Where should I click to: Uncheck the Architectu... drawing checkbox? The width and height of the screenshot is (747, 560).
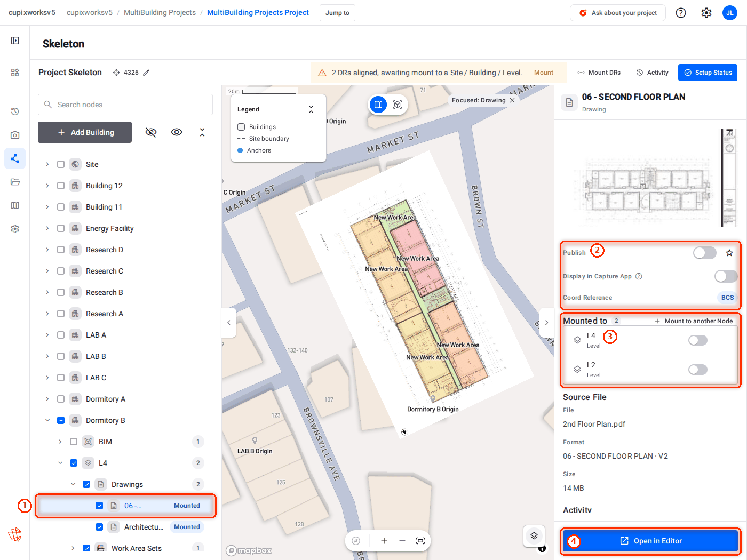coord(99,527)
